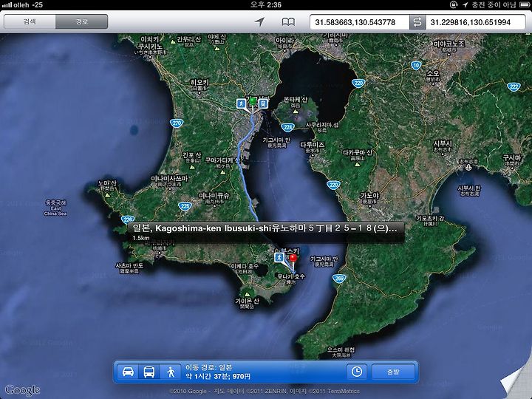532x399 pixels.
Task: Tap the 미야코노조 city label
Action: [449, 46]
